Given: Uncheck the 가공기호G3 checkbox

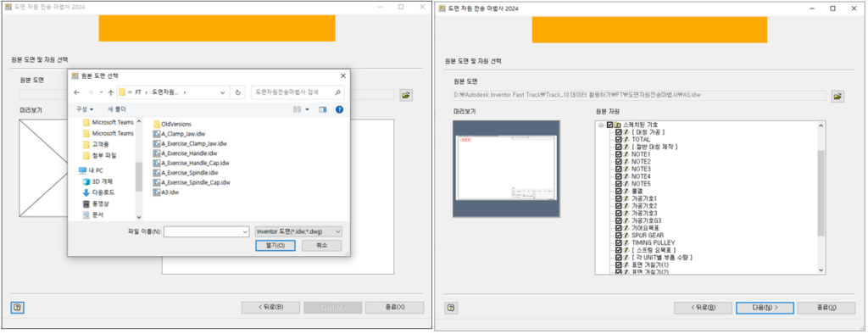Looking at the screenshot, I should pyautogui.click(x=618, y=220).
